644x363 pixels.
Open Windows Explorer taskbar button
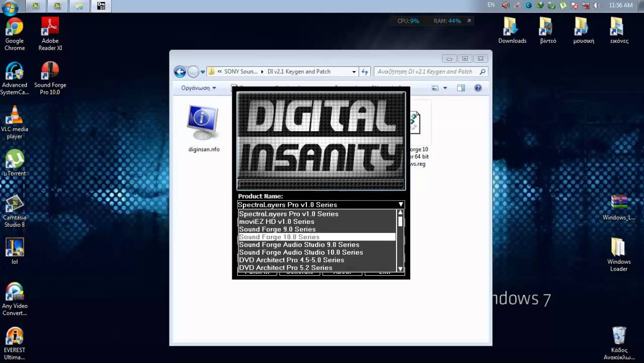[80, 6]
